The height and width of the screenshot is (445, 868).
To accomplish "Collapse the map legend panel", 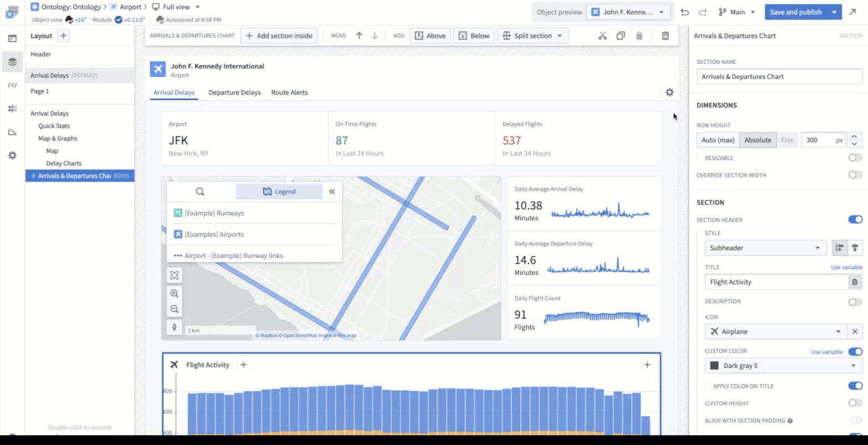I will pyautogui.click(x=332, y=192).
